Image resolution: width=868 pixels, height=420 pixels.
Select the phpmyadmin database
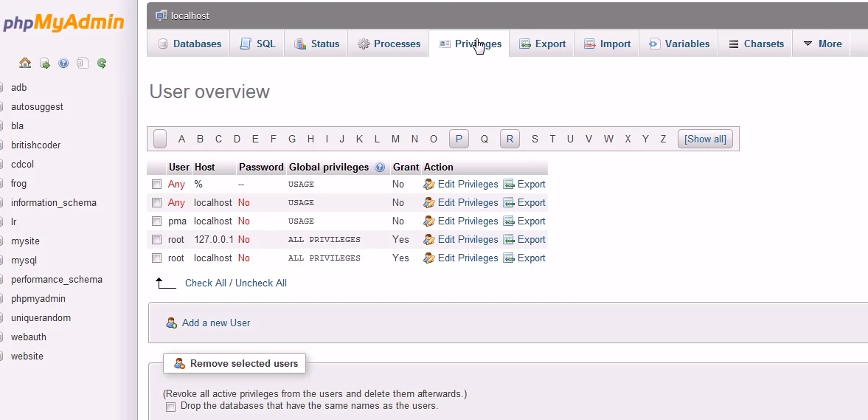(38, 299)
